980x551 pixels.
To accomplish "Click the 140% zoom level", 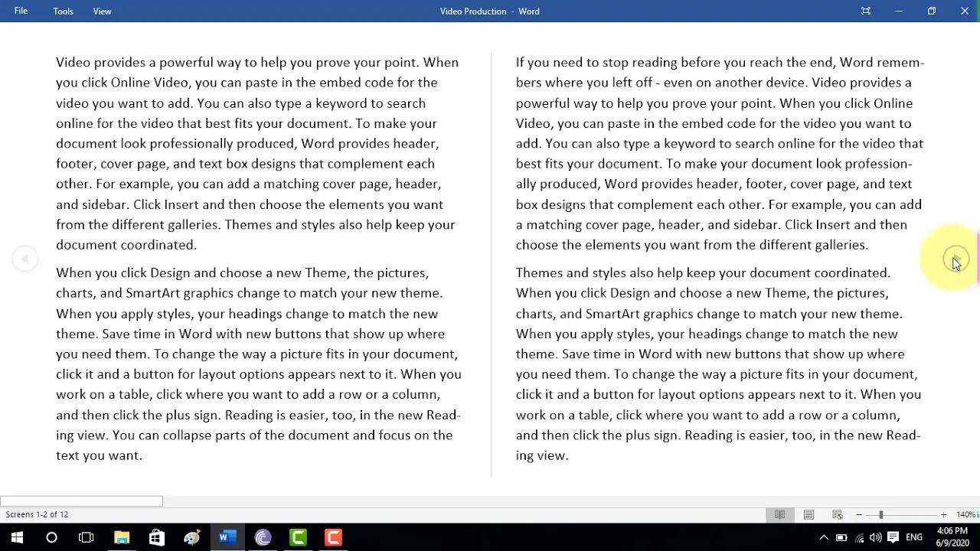I will [967, 515].
